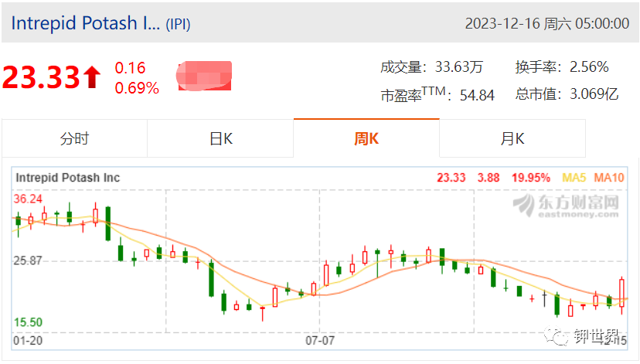Click the (IPI) ticker symbol
This screenshot has height=364, width=640.
[x=178, y=24]
